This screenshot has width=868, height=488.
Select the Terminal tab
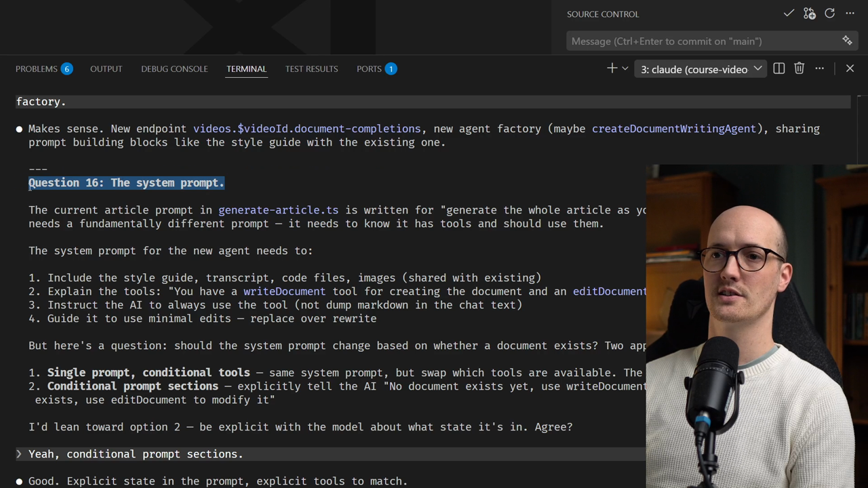246,68
